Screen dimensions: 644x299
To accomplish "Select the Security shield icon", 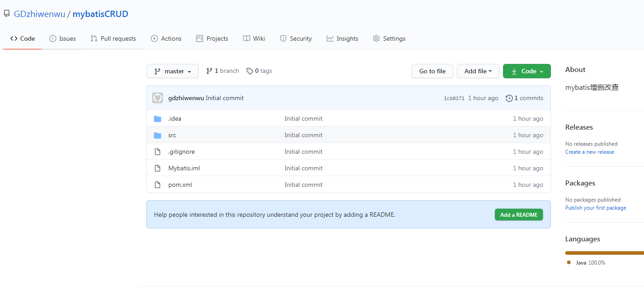I will (283, 38).
